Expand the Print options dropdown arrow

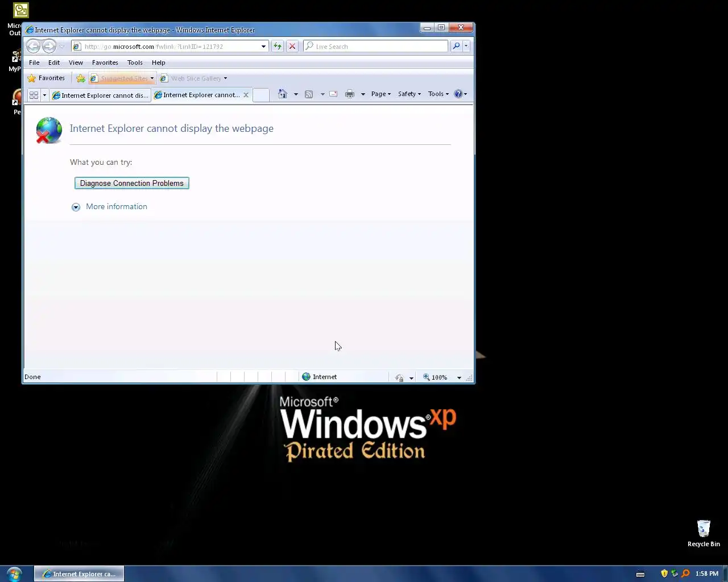coord(363,94)
